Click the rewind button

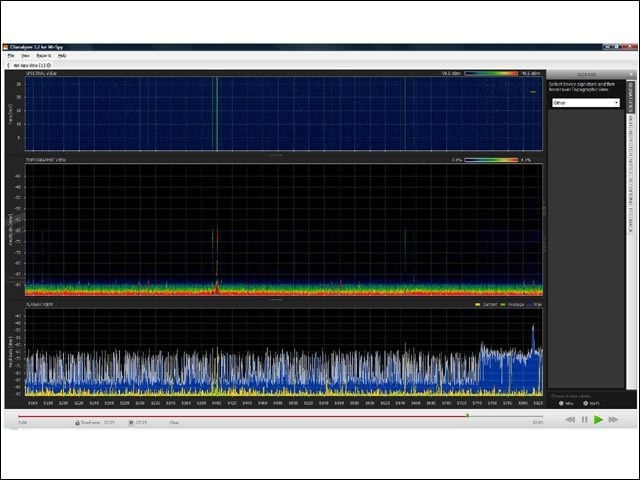coord(570,420)
